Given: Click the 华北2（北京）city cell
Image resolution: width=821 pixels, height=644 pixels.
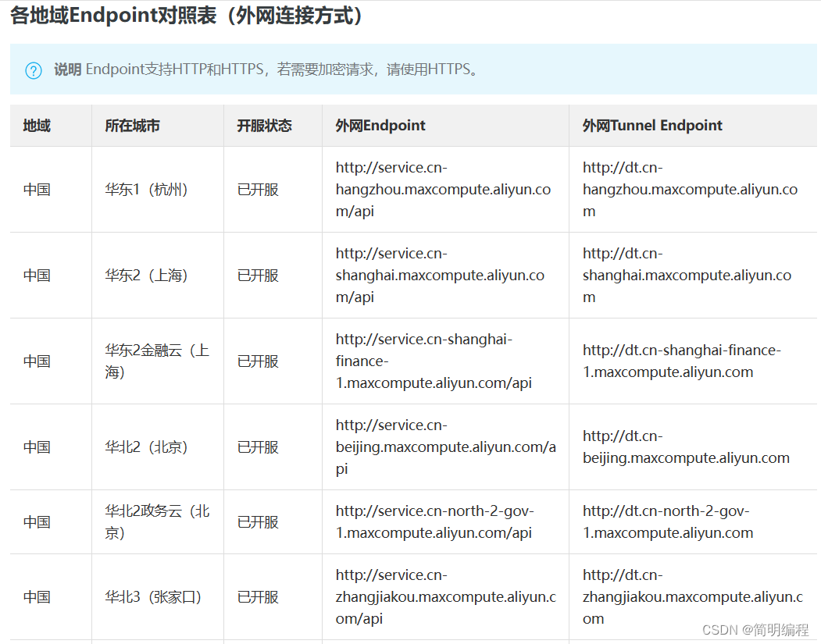Looking at the screenshot, I should (x=147, y=447).
